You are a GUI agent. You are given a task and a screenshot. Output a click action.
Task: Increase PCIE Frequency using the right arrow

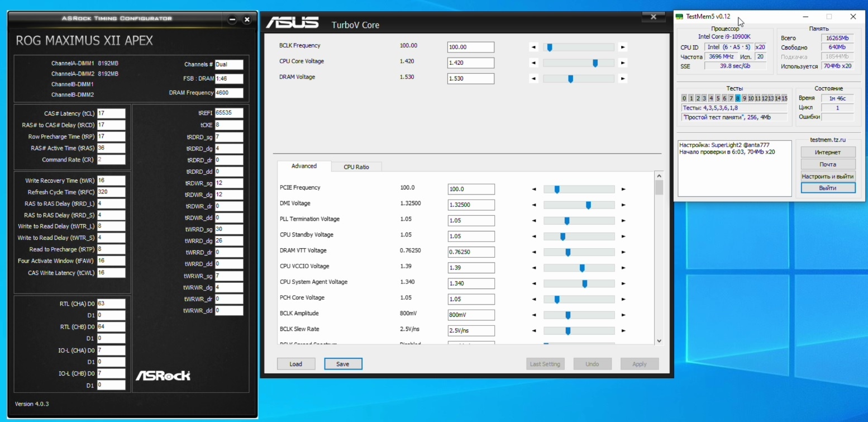coord(623,189)
